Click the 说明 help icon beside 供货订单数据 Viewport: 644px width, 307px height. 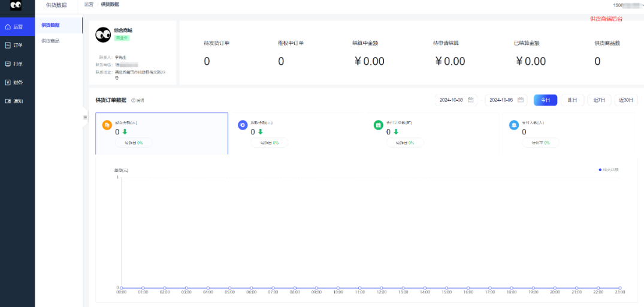(133, 100)
